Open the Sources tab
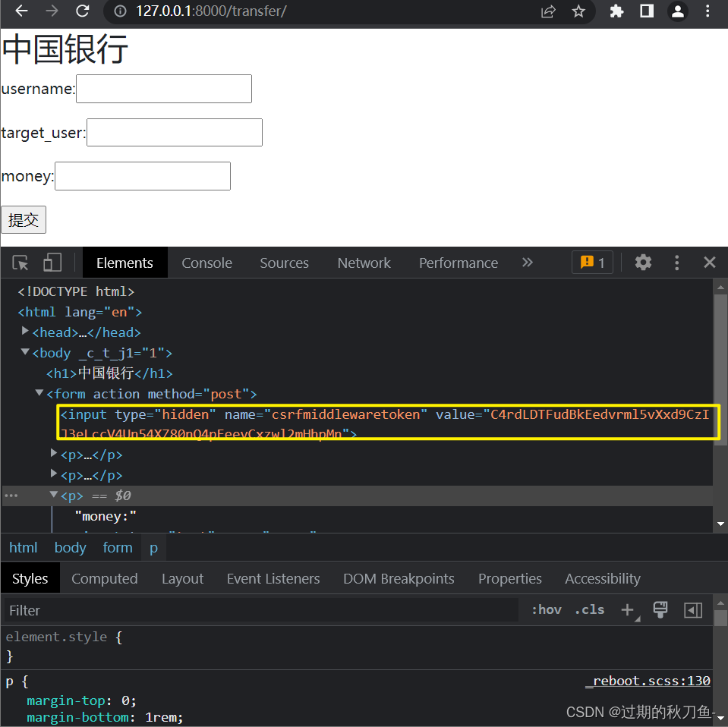The image size is (728, 727). pyautogui.click(x=284, y=263)
